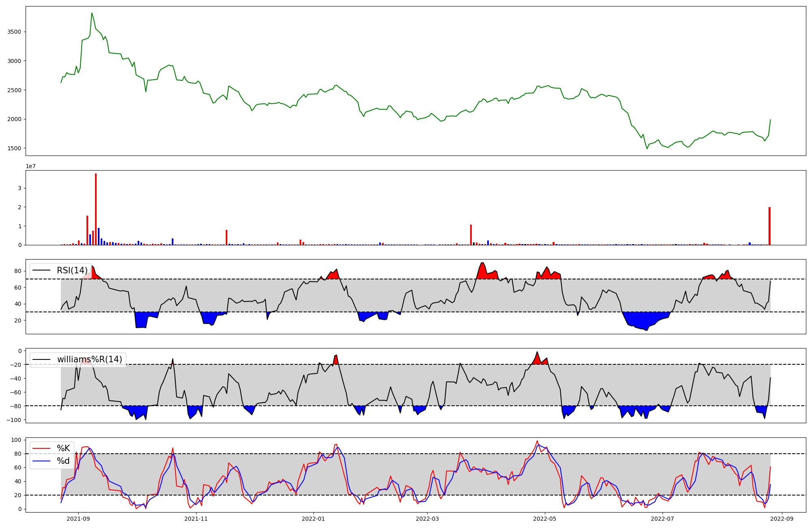Click the blue %d legend line swatch
Screen dimensions: 812x528
(41, 461)
